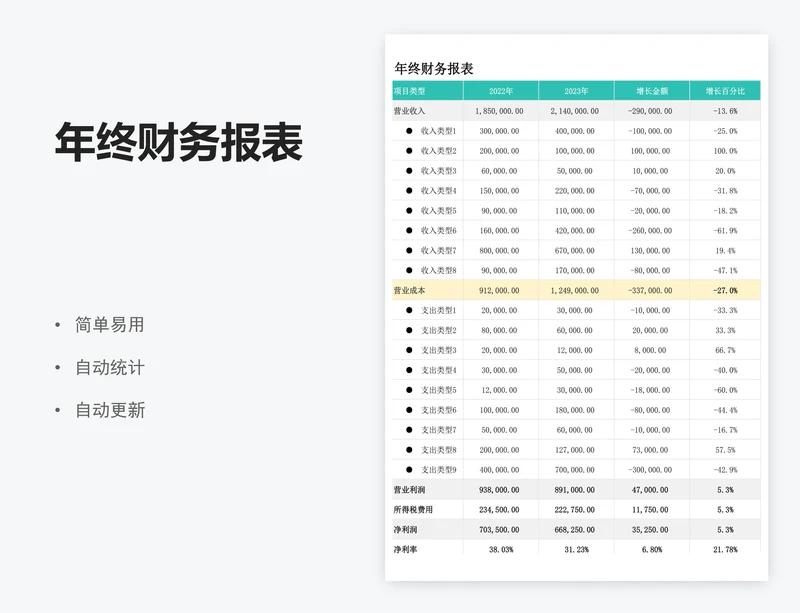Image resolution: width=800 pixels, height=613 pixels.
Task: Click the 净利率 row label
Action: (405, 549)
